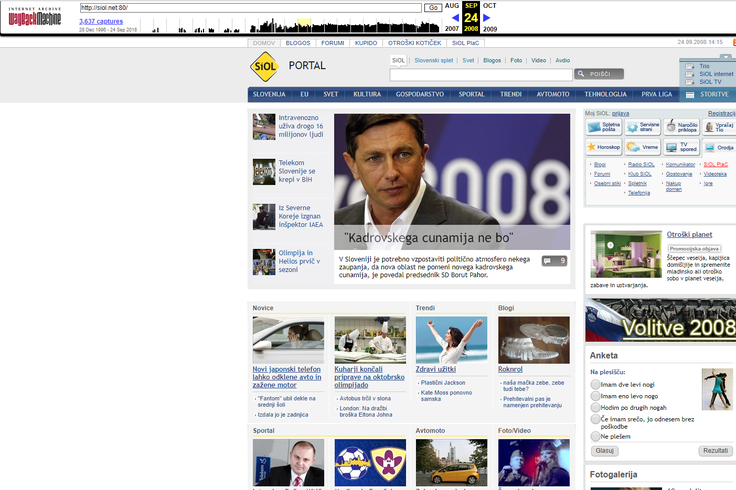Click the SiOL internet service icon
The width and height of the screenshot is (736, 490).
click(690, 74)
